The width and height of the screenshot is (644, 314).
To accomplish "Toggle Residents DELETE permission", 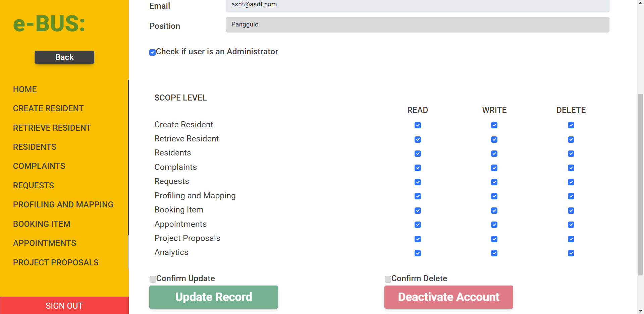I will point(571,154).
